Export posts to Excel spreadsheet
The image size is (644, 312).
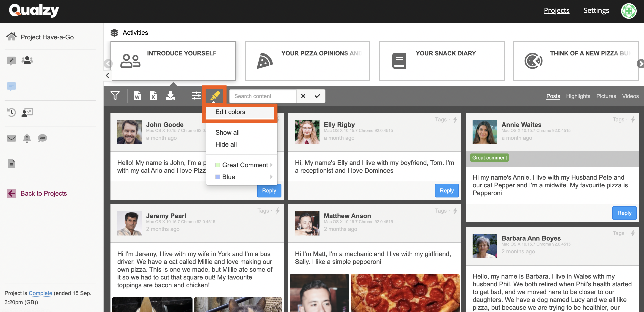click(153, 96)
